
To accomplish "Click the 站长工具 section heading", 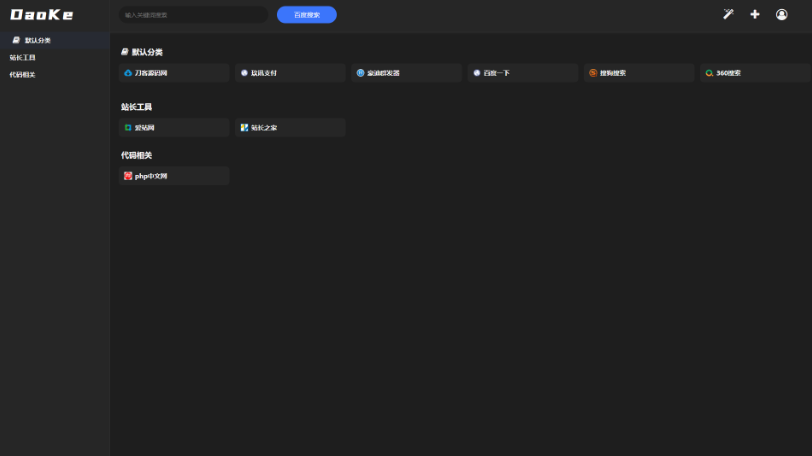I will coord(137,107).
